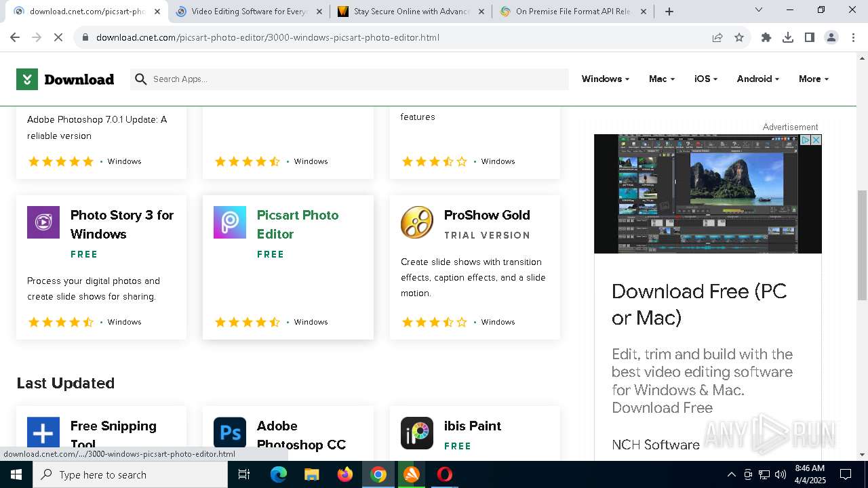Bookmark this page with star icon
Image resolution: width=868 pixels, height=488 pixels.
(x=739, y=37)
